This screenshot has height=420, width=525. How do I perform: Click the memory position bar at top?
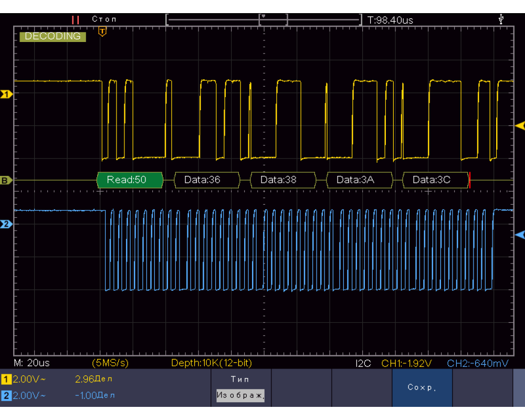pyautogui.click(x=264, y=20)
